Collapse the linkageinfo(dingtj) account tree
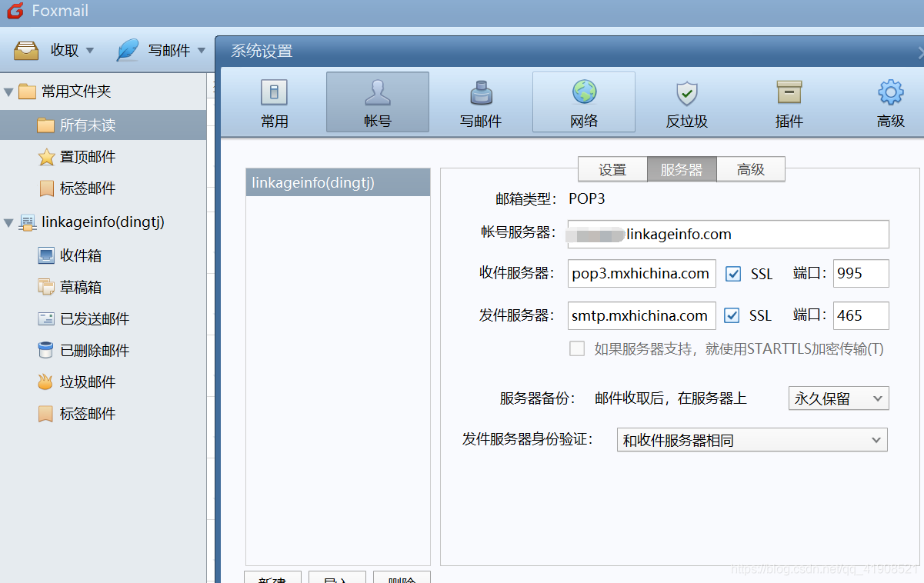The height and width of the screenshot is (583, 924). pos(8,222)
